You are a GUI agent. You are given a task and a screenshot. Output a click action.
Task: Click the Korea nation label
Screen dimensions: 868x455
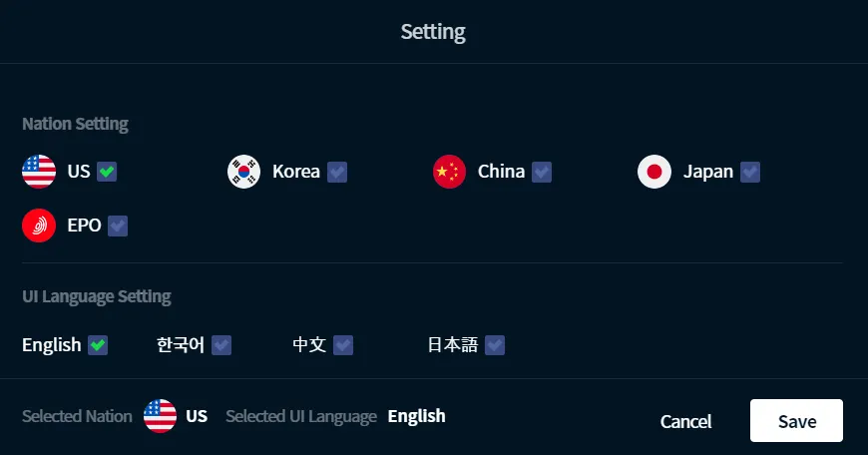click(x=296, y=172)
